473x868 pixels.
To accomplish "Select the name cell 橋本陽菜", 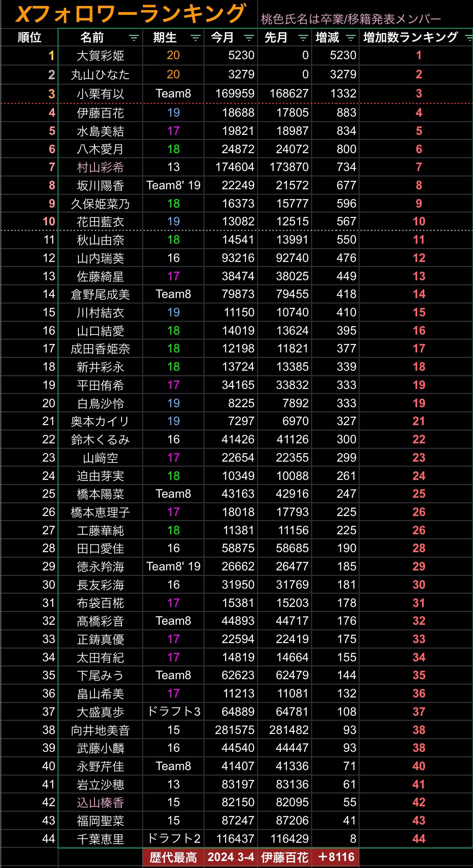I will pos(100,494).
